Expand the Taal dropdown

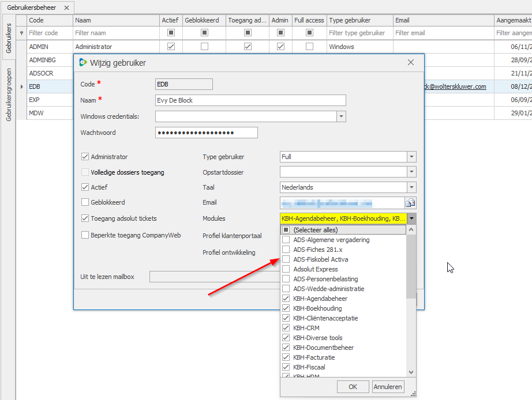pos(411,187)
